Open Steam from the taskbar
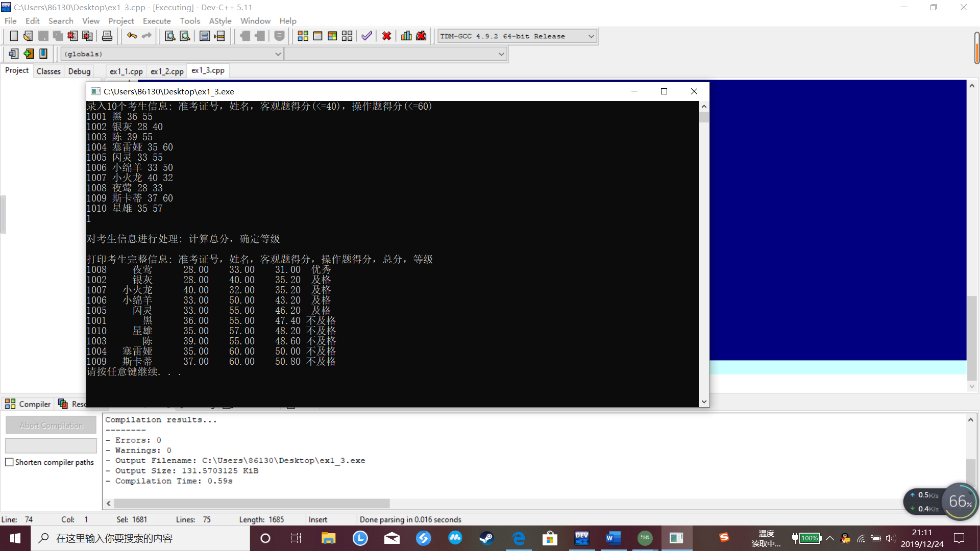This screenshot has width=980, height=551. click(486, 538)
